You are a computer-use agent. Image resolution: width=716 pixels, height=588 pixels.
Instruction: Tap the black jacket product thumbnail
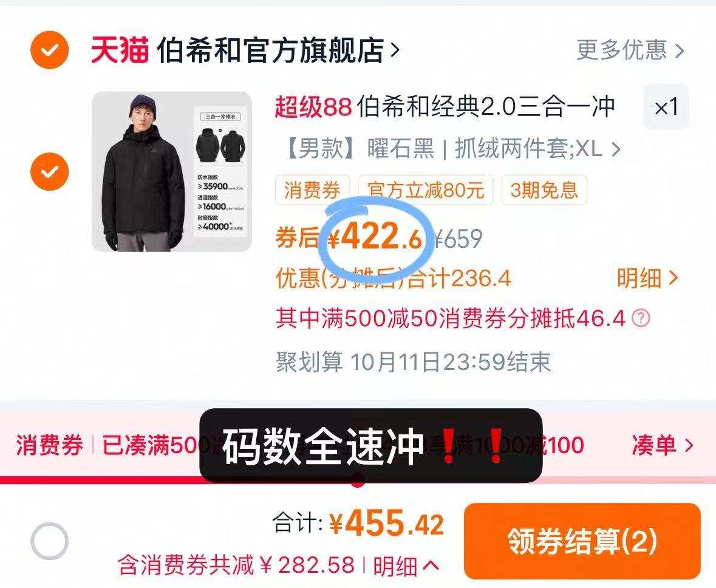click(x=172, y=172)
